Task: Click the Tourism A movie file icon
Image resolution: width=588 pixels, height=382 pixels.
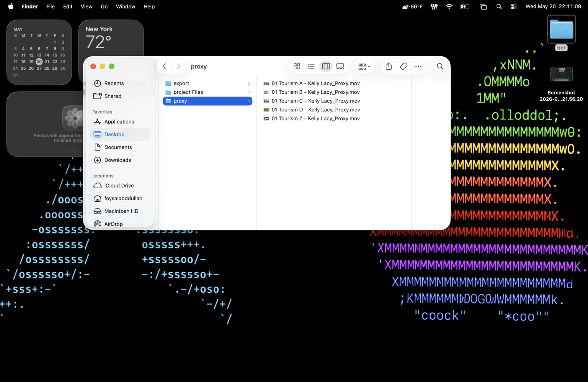Action: coord(266,83)
